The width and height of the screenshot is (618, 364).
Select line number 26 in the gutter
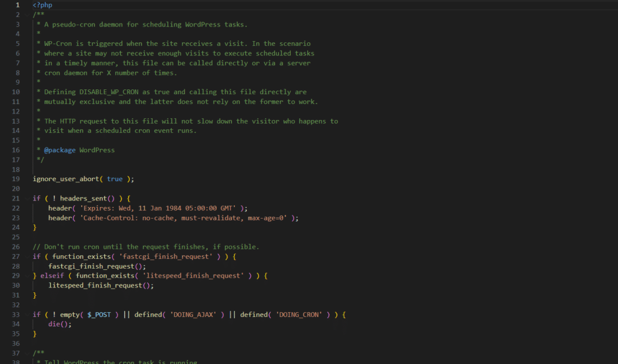[16, 246]
